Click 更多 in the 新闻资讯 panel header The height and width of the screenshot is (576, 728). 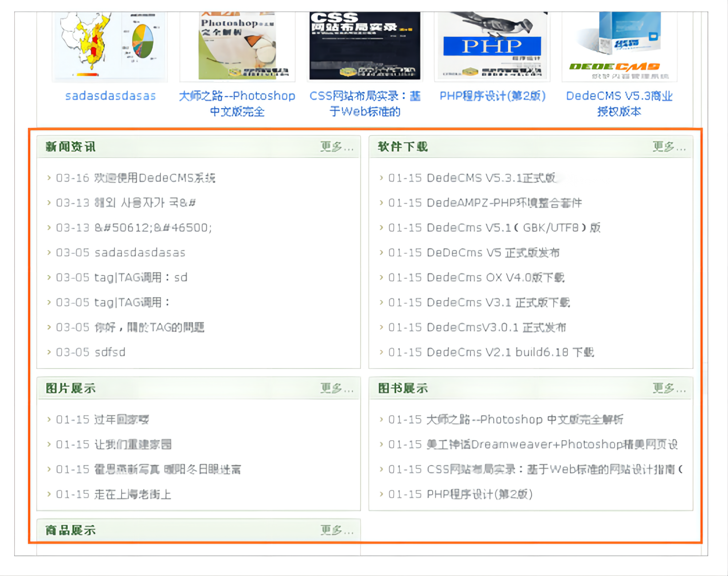(x=337, y=147)
